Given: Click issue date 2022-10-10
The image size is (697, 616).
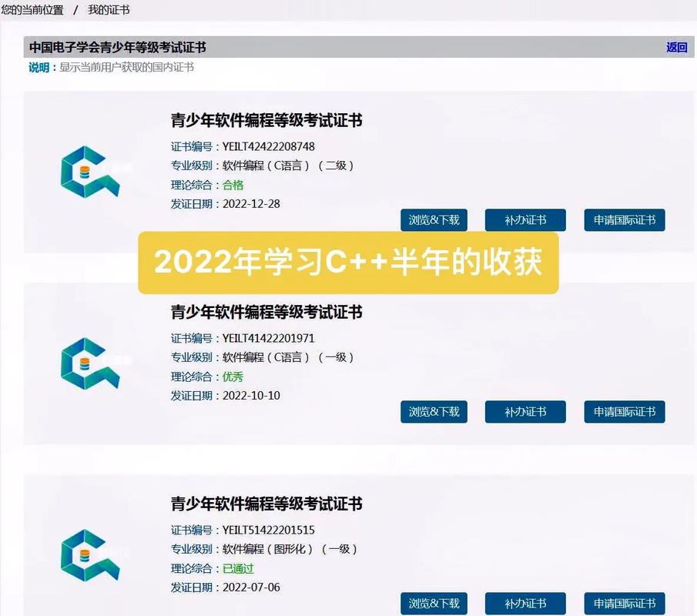Looking at the screenshot, I should pos(251,396).
